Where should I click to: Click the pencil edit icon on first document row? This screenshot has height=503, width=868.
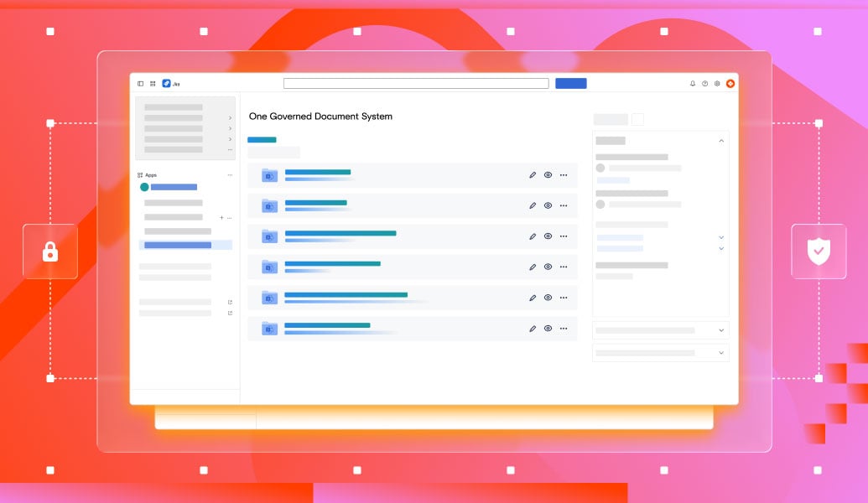click(x=533, y=175)
